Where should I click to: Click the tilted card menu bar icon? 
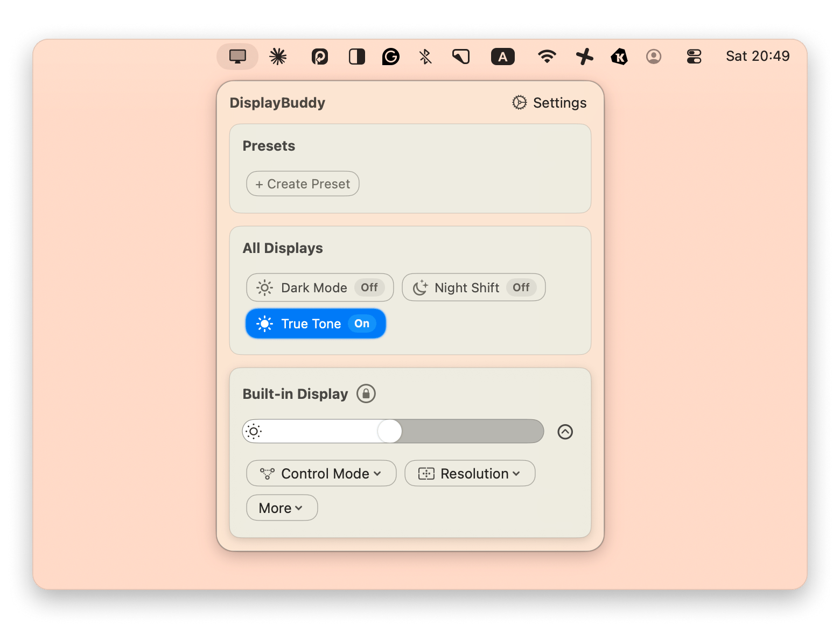(x=461, y=57)
